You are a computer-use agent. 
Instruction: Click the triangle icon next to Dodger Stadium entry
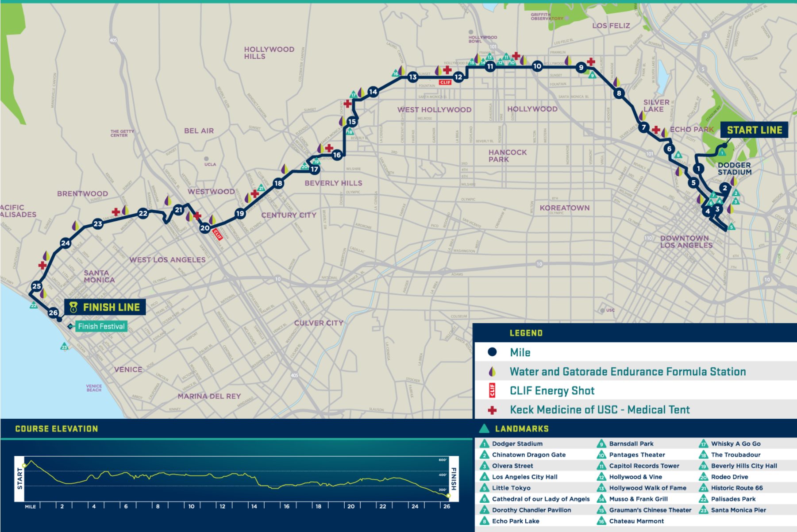click(485, 444)
